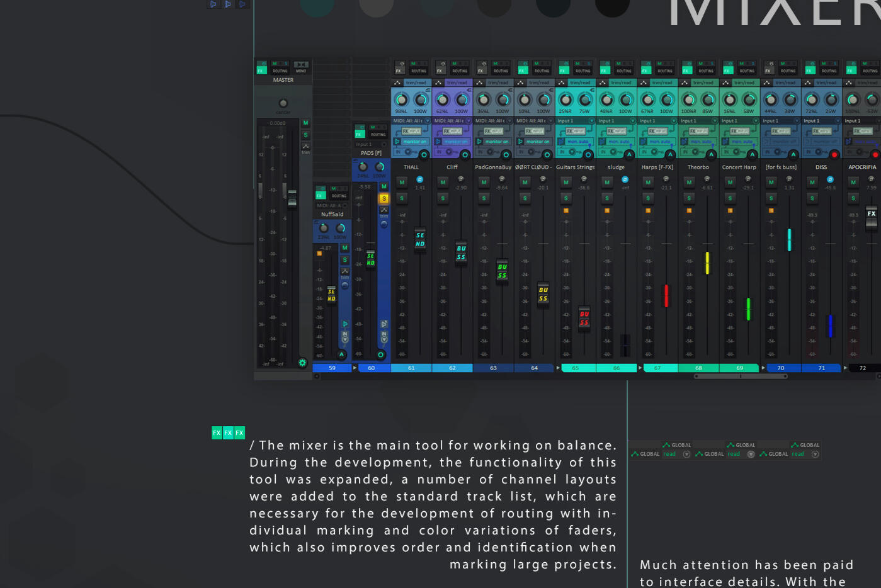The image size is (881, 588).
Task: Open the FX chain on the MASTER track
Action: [x=262, y=70]
